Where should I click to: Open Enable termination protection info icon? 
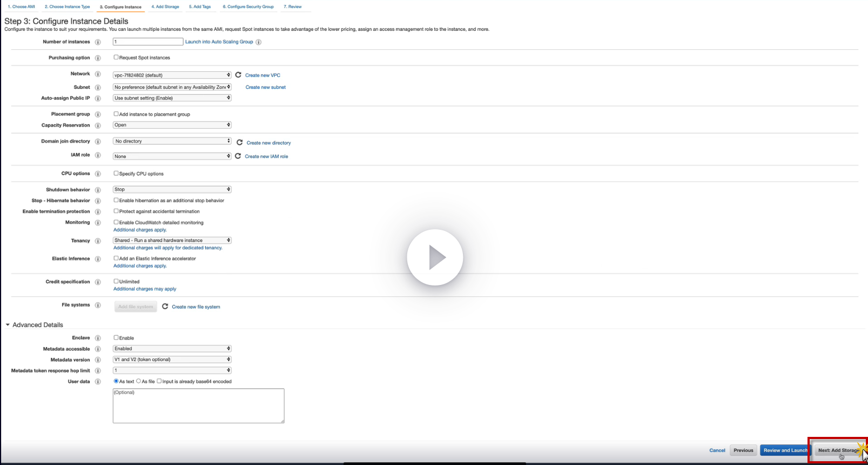pyautogui.click(x=98, y=212)
